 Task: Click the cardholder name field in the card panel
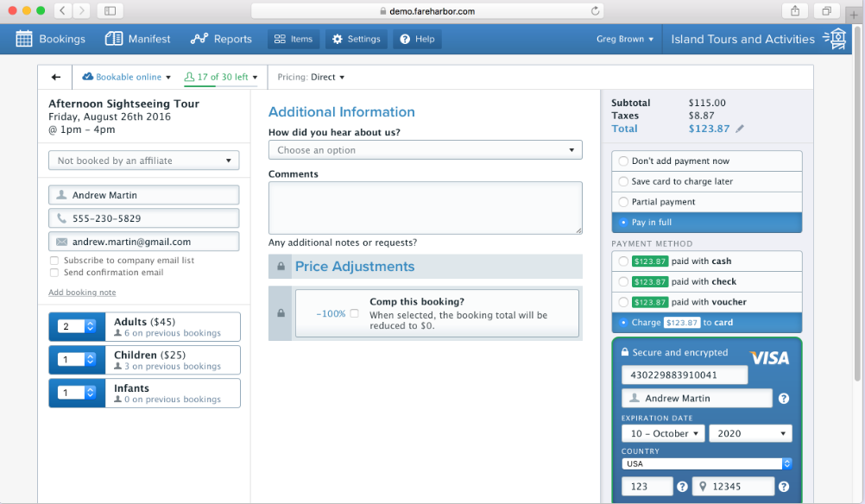(x=697, y=398)
